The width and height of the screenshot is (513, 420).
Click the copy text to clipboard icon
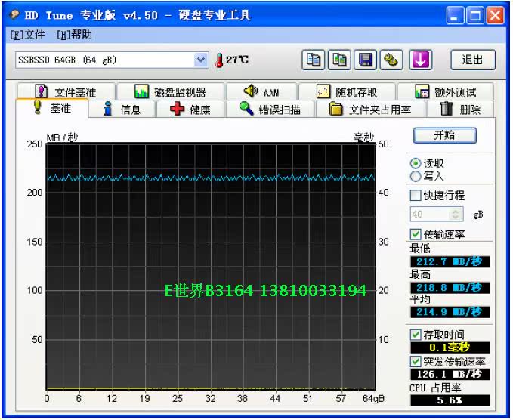(314, 60)
